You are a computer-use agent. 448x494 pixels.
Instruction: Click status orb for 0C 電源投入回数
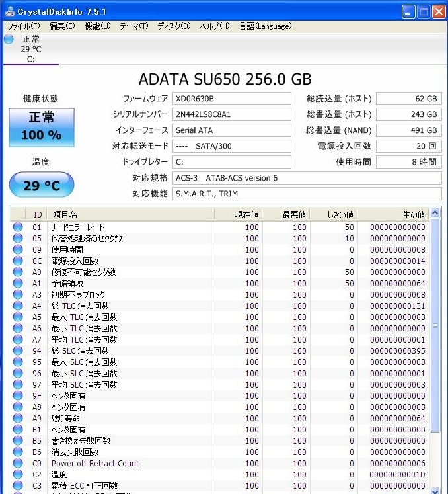[18, 261]
